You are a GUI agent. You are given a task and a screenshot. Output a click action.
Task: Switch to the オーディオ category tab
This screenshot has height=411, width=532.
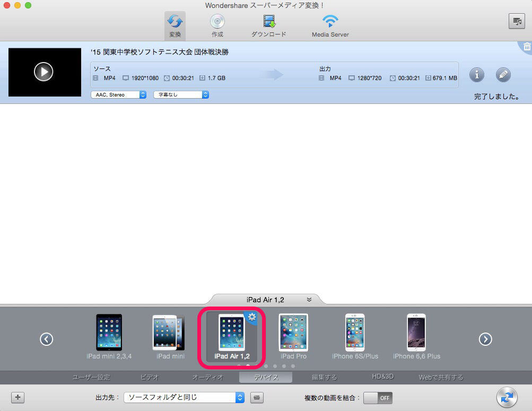coord(207,377)
